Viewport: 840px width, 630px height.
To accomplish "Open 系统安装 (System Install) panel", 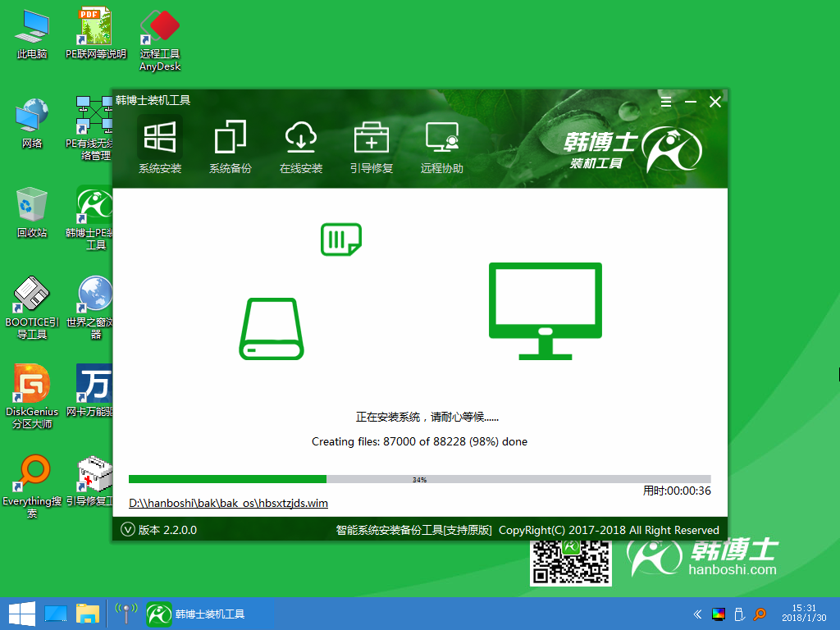I will [x=160, y=146].
